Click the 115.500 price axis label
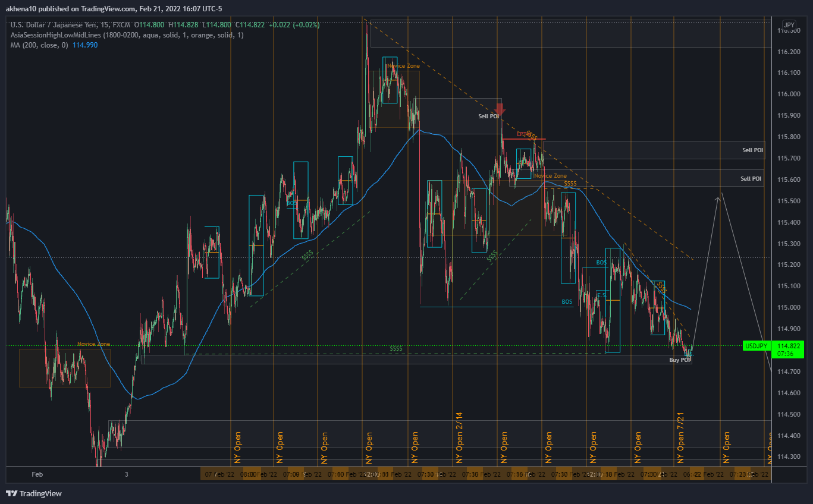The height and width of the screenshot is (504, 813). [x=788, y=201]
